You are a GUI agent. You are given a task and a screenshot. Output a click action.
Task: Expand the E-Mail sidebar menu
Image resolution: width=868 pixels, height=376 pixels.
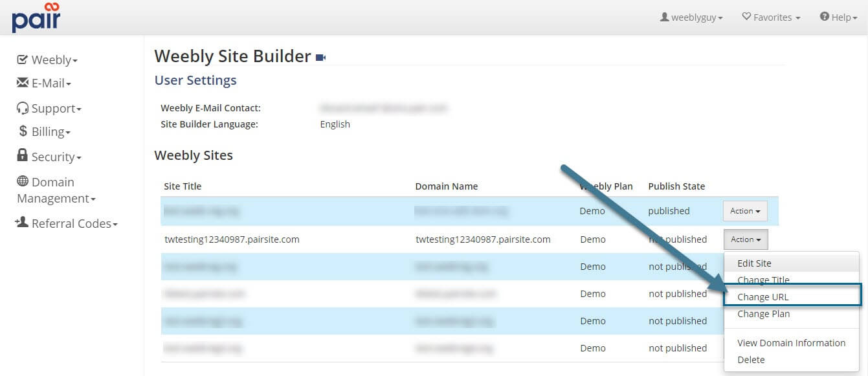point(44,83)
